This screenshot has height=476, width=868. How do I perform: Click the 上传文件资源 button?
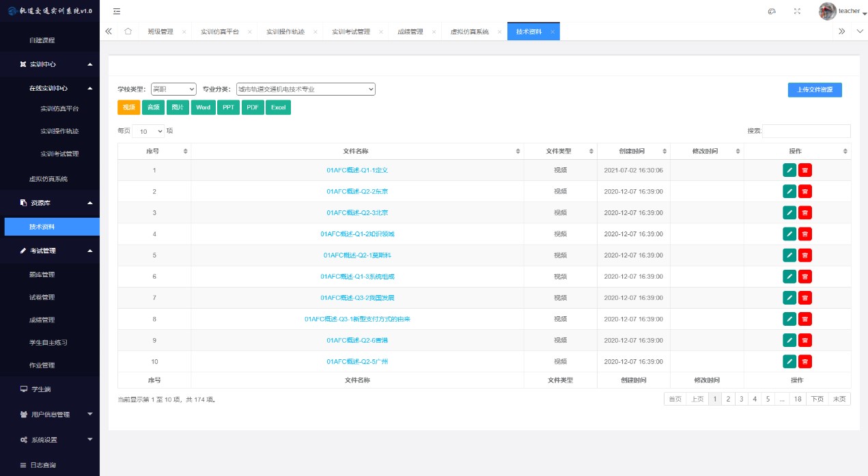(x=814, y=90)
